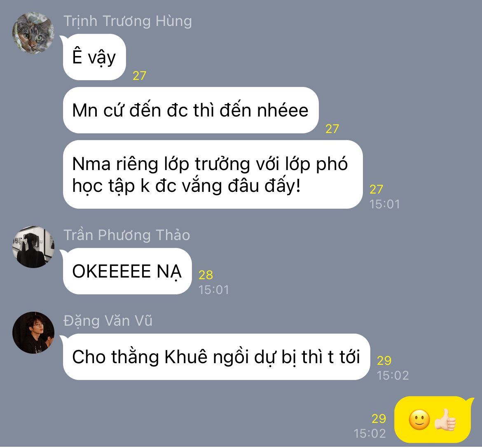Tap the 15:02 timestamp beside the yellow bubble
482x448 pixels.
(x=370, y=434)
